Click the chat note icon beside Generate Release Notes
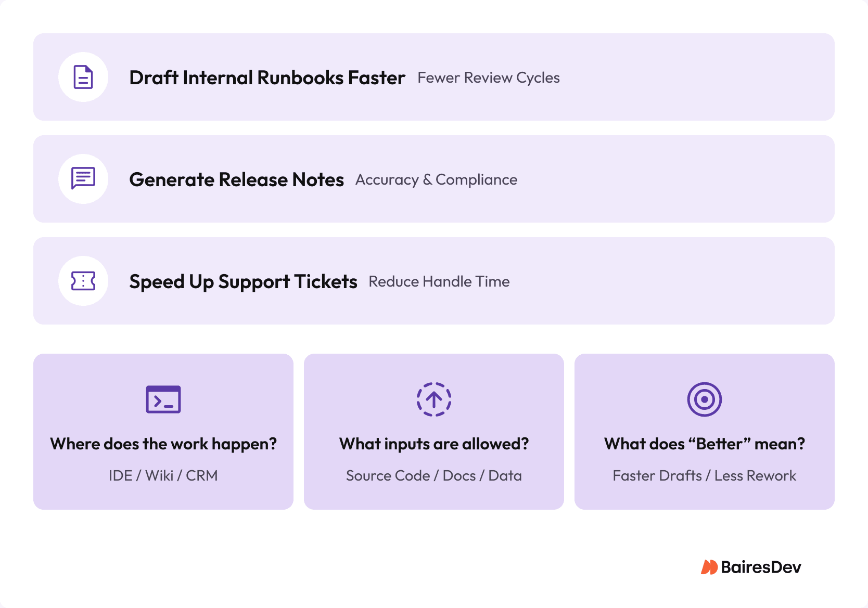This screenshot has width=868, height=608. 83,178
